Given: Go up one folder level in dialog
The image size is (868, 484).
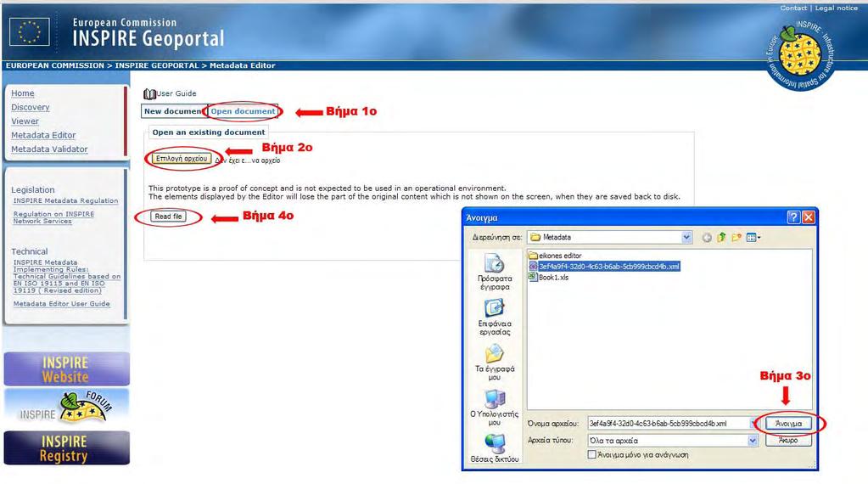Looking at the screenshot, I should 721,238.
